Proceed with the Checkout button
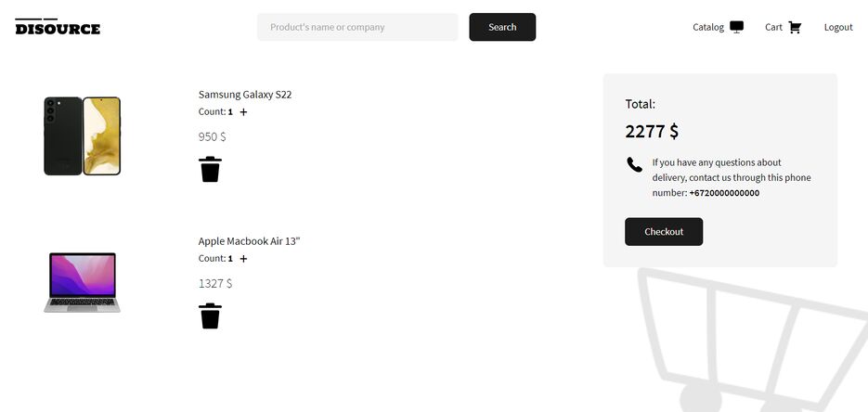 click(x=664, y=232)
